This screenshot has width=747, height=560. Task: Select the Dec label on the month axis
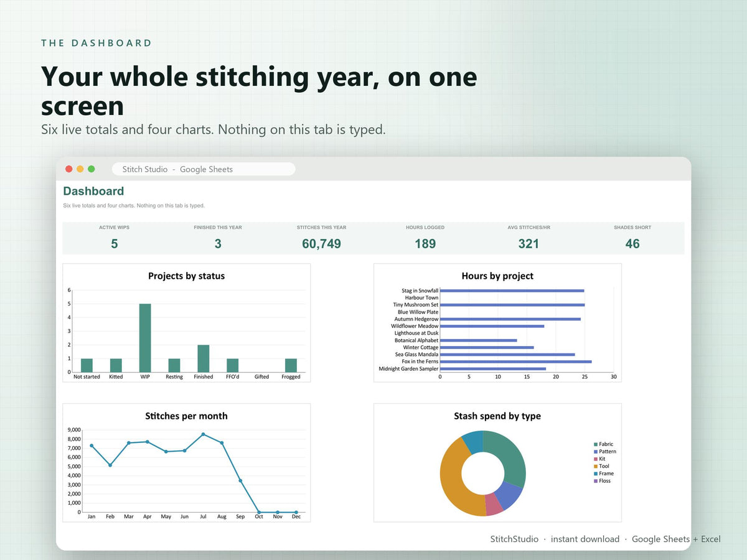[296, 516]
